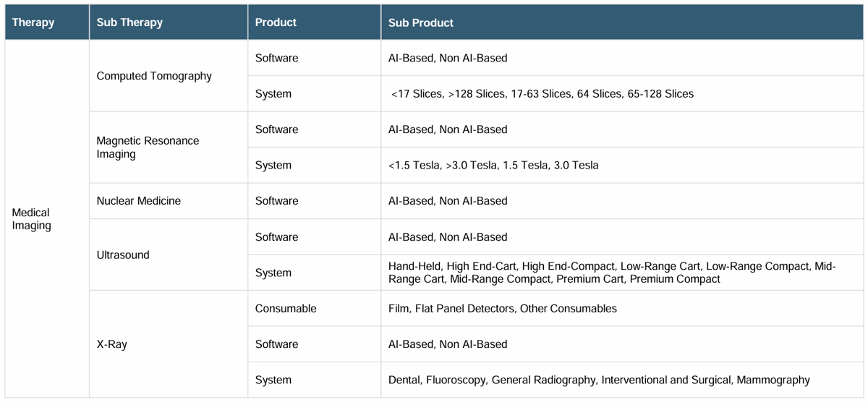Click Hand-Held, High End-Cart ultrasound systems cell
The height and width of the screenshot is (405, 868).
pyautogui.click(x=623, y=273)
